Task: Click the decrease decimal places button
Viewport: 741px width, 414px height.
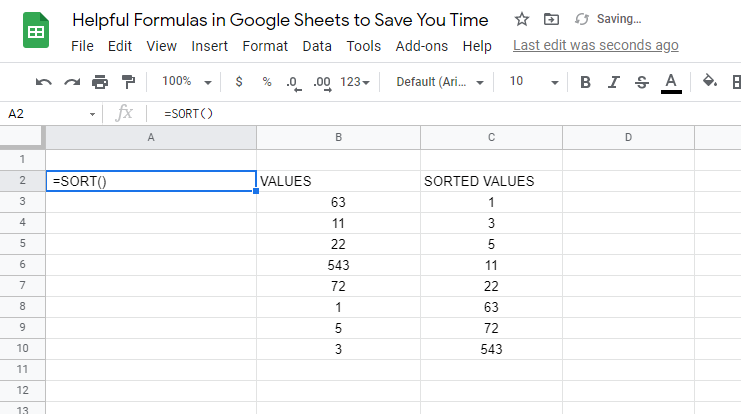Action: tap(293, 83)
